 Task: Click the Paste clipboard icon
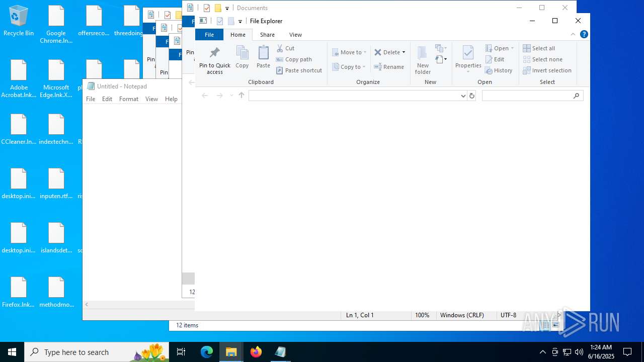click(x=263, y=57)
